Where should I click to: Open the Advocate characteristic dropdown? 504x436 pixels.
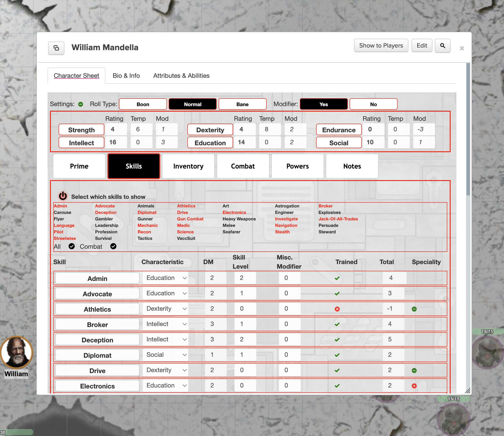[166, 293]
